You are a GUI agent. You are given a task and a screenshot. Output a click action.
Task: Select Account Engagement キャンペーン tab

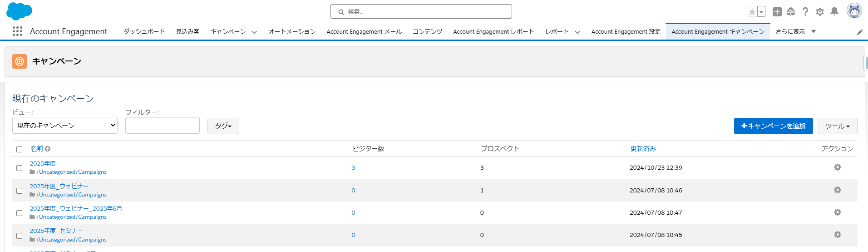pyautogui.click(x=718, y=31)
